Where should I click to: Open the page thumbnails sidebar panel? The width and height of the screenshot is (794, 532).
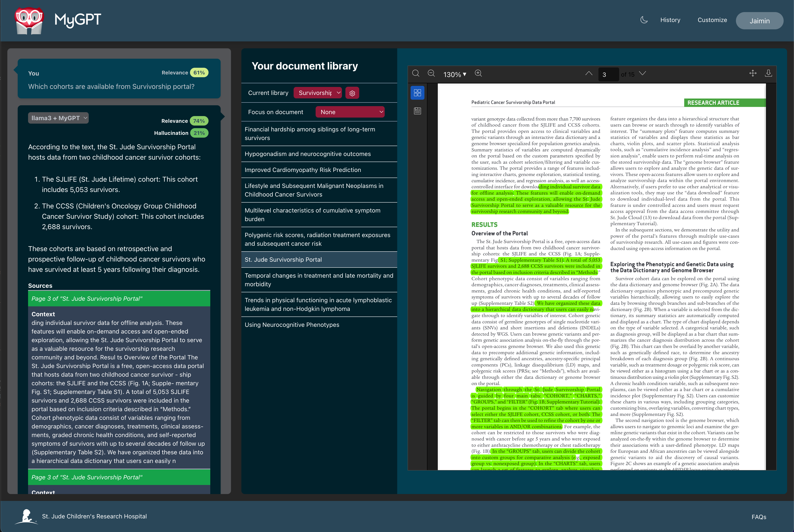pos(417,92)
